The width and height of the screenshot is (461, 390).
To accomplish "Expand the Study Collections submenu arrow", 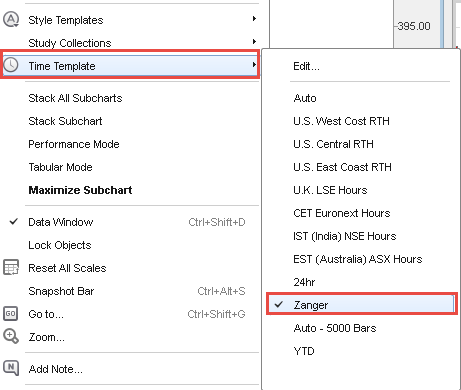I will (254, 42).
